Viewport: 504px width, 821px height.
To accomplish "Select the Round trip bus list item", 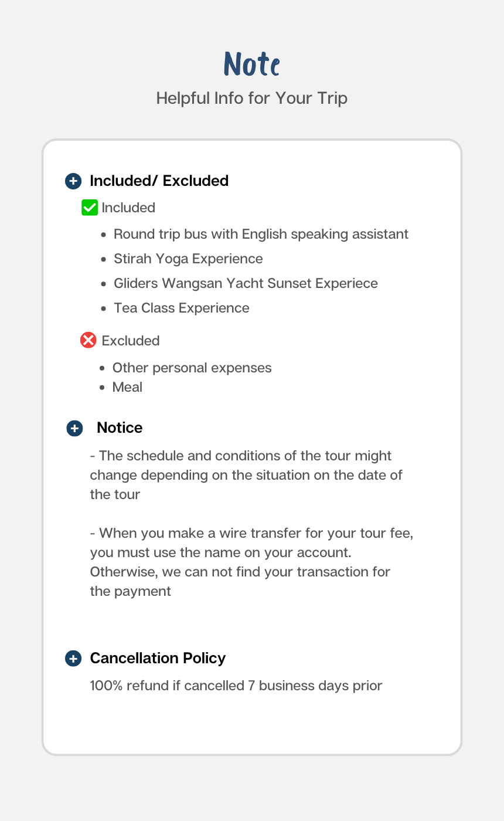I will point(261,234).
